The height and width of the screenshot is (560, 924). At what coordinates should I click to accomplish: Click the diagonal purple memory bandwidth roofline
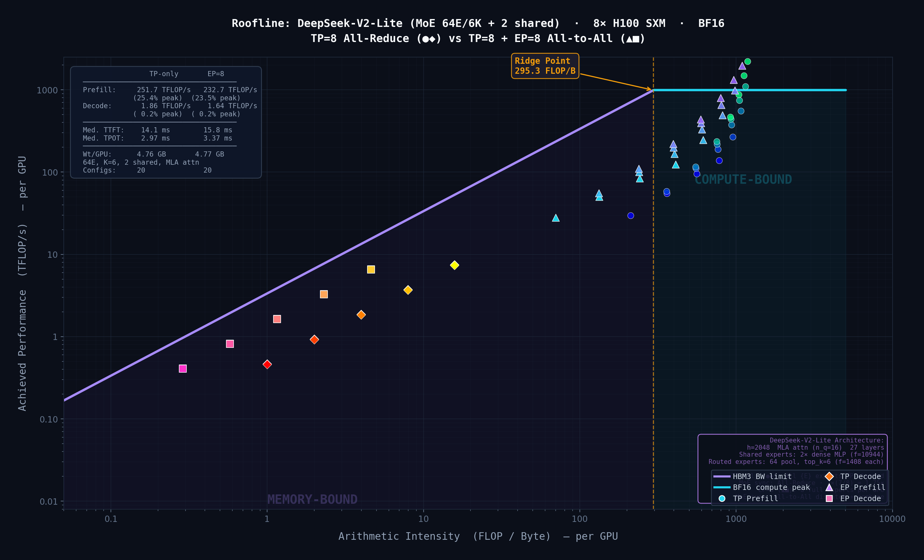pos(358,245)
